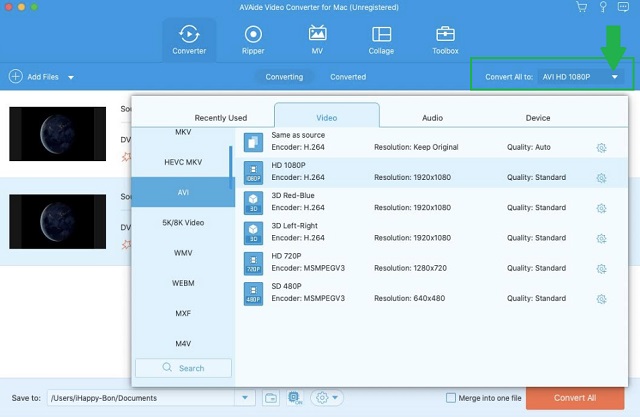Choose the SD 480P preset title
This screenshot has height=417, width=640.
pyautogui.click(x=286, y=286)
